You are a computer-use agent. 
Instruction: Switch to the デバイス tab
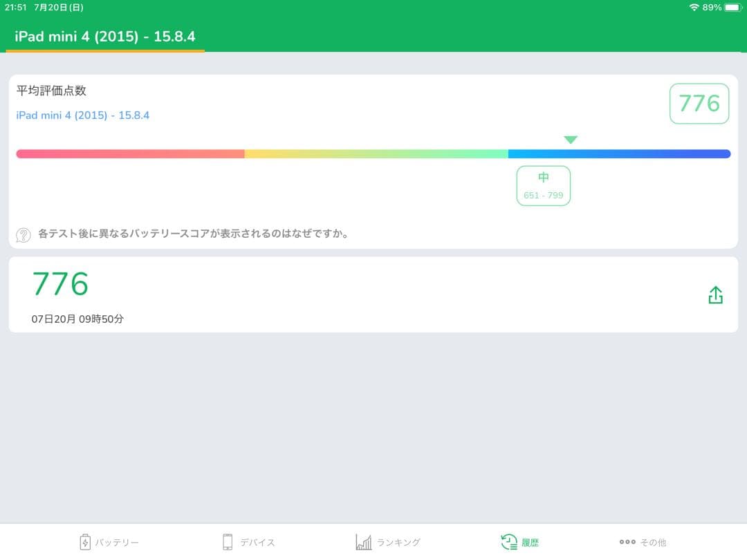(x=249, y=542)
